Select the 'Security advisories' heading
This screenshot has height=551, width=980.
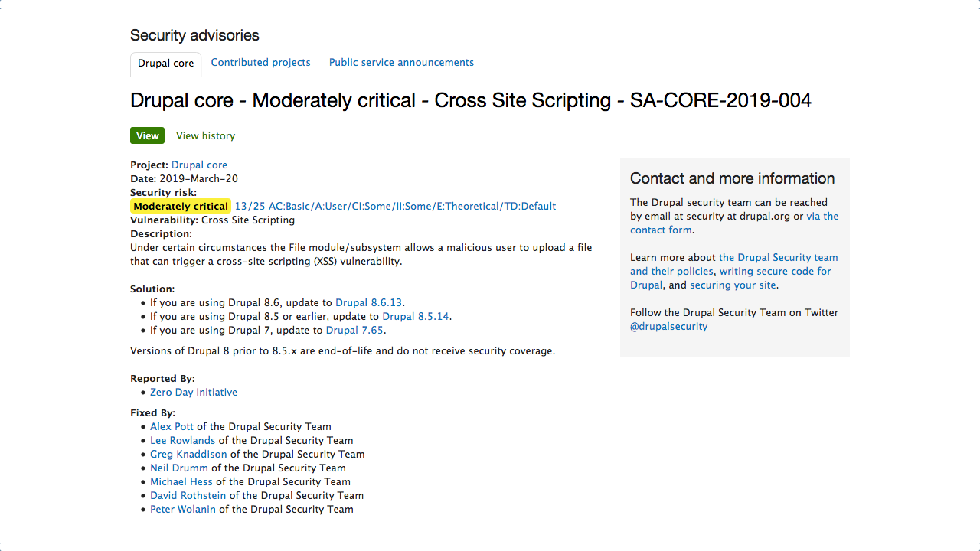coord(194,35)
